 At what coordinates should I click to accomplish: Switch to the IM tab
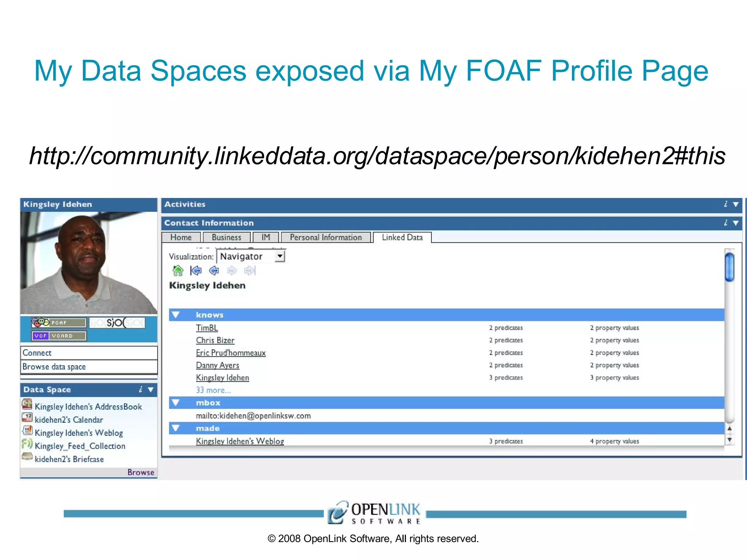(x=266, y=237)
